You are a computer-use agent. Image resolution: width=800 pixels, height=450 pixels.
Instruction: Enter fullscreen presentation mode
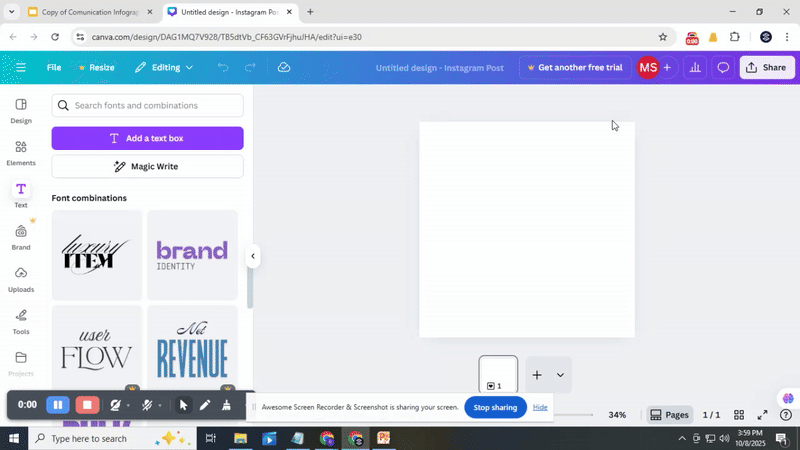[x=762, y=415]
